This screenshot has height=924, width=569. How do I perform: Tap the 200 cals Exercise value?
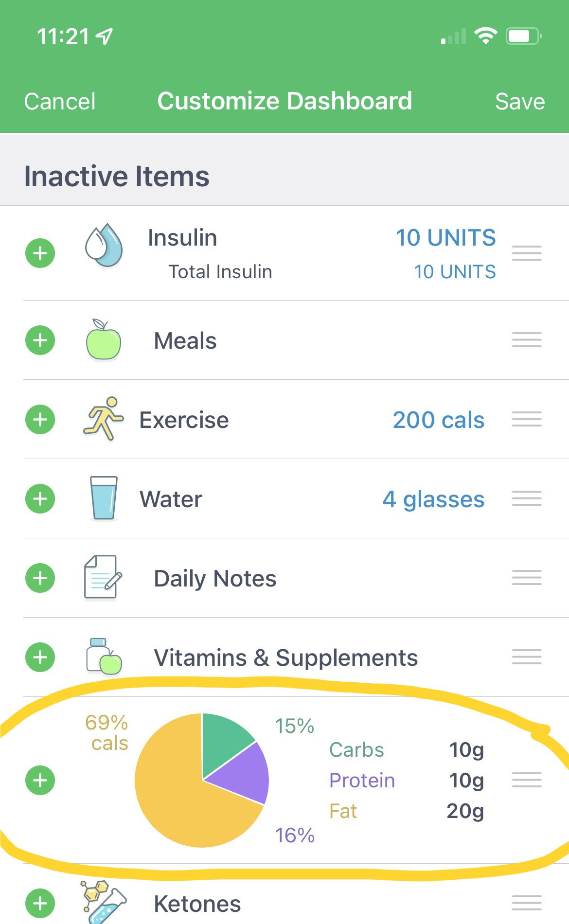438,420
